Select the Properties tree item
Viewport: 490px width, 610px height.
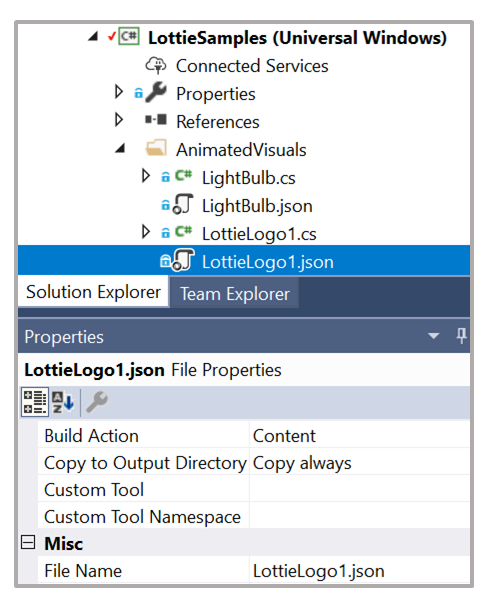(216, 94)
